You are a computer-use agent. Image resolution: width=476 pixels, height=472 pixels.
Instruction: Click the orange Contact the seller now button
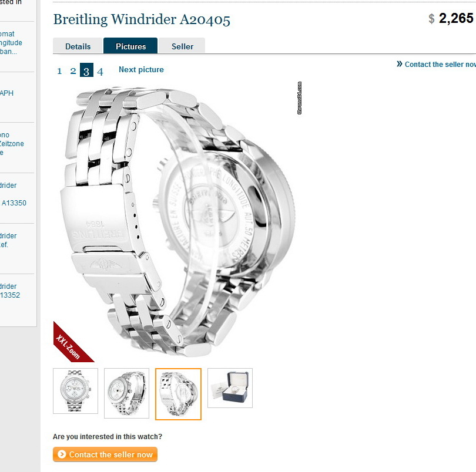tap(105, 454)
